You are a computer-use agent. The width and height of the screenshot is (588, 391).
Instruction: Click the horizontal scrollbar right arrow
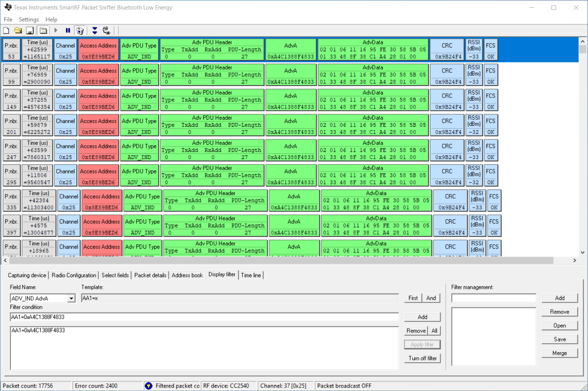point(575,260)
